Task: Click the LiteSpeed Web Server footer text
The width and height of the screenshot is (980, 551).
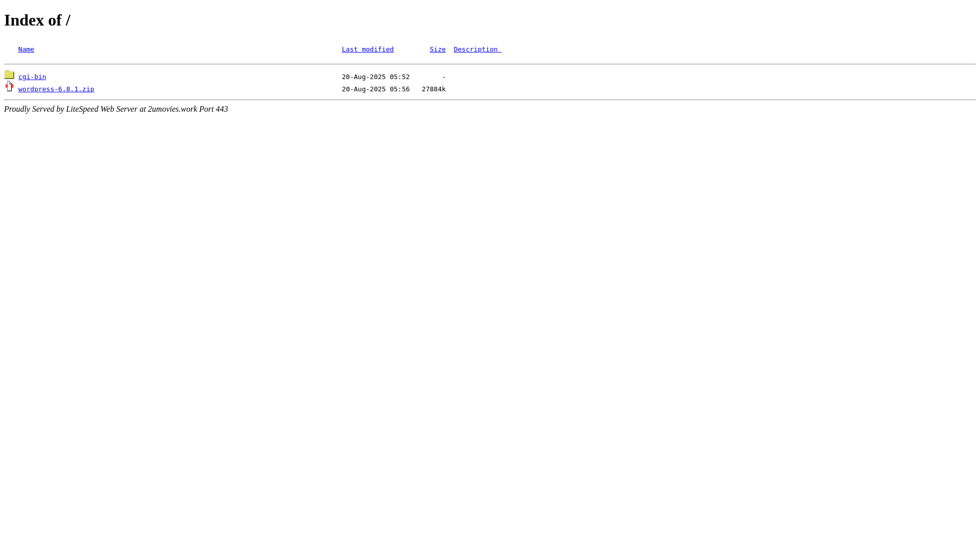Action: [x=116, y=109]
